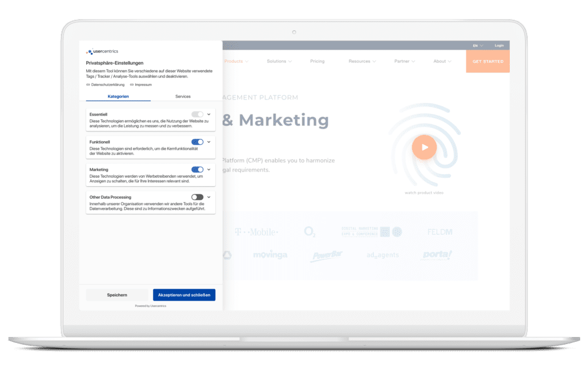Screen dimensions: 588x368
Task: Click the Digital Marketing Expo & Conference logo
Action: coord(372,231)
